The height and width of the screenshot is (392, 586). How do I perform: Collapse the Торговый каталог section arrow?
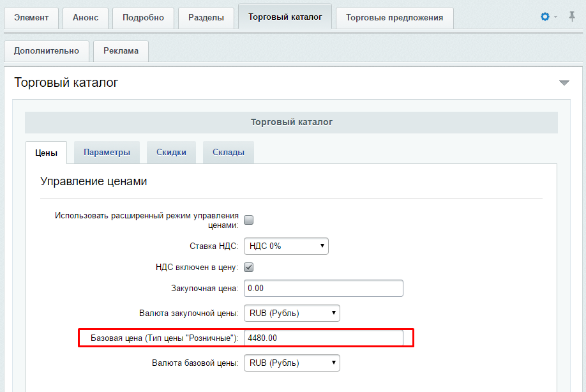(564, 82)
